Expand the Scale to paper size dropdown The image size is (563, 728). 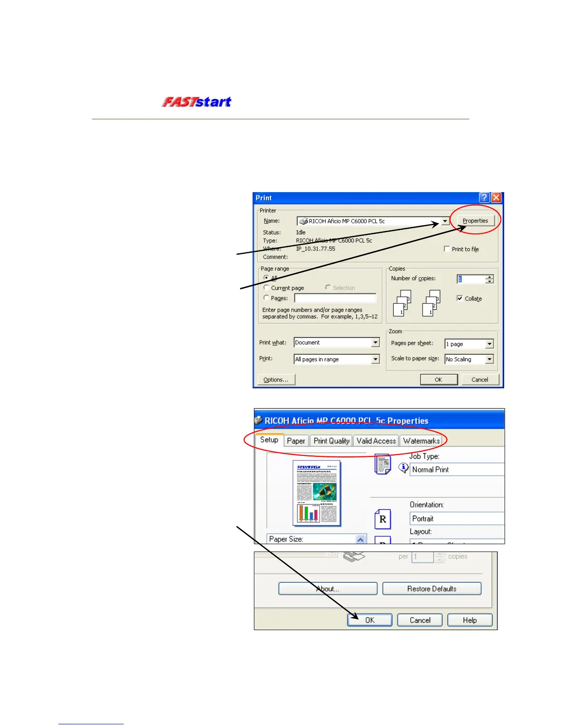489,359
